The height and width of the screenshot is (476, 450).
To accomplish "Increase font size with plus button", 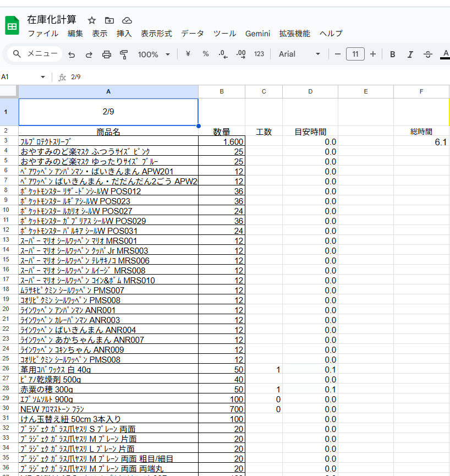I will coord(373,54).
